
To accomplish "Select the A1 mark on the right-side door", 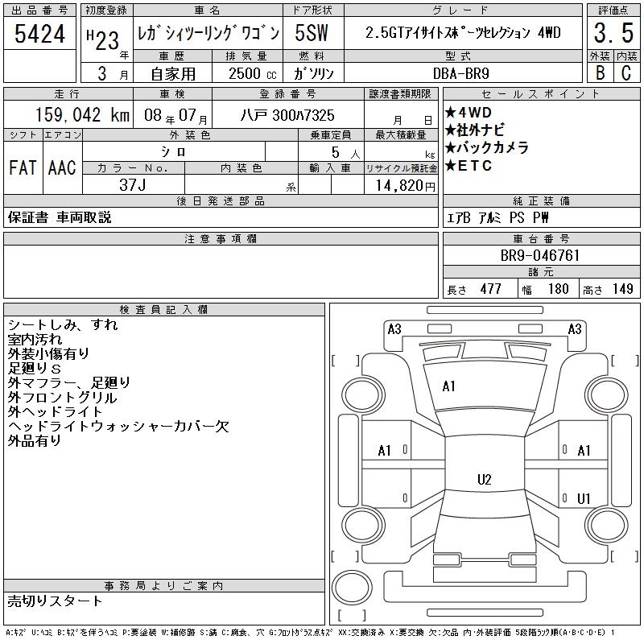I will [584, 451].
